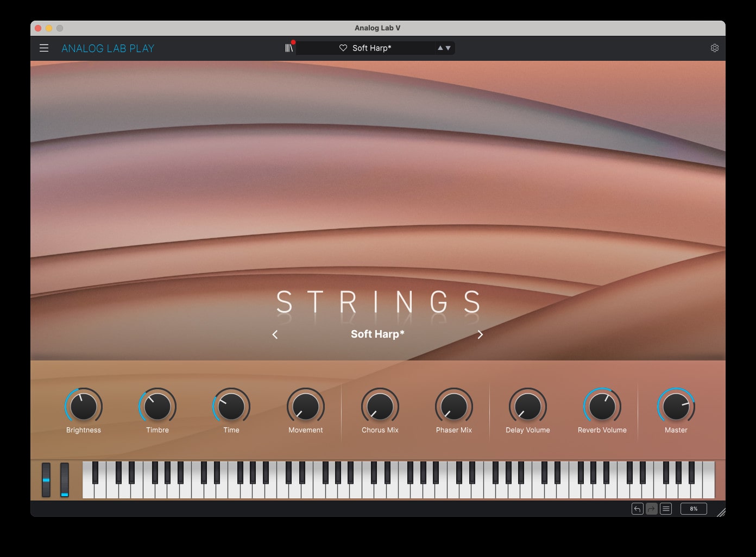Play the leftmost white key on the keyboard
756x557 pixels.
pos(87,491)
